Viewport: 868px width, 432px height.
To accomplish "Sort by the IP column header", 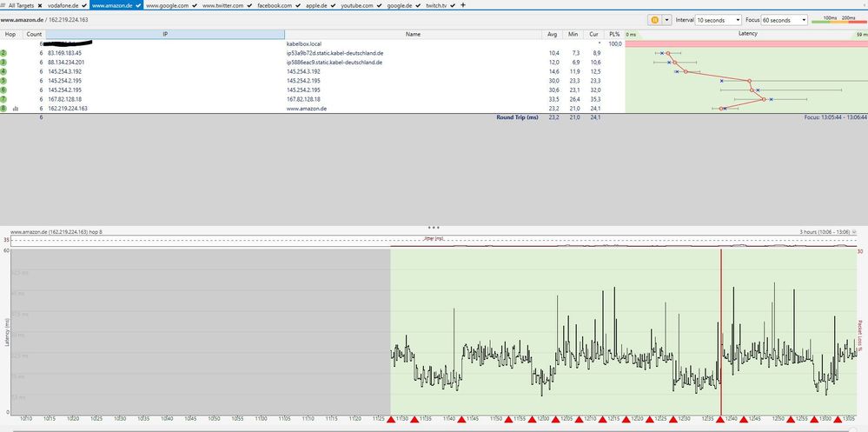I will [165, 34].
